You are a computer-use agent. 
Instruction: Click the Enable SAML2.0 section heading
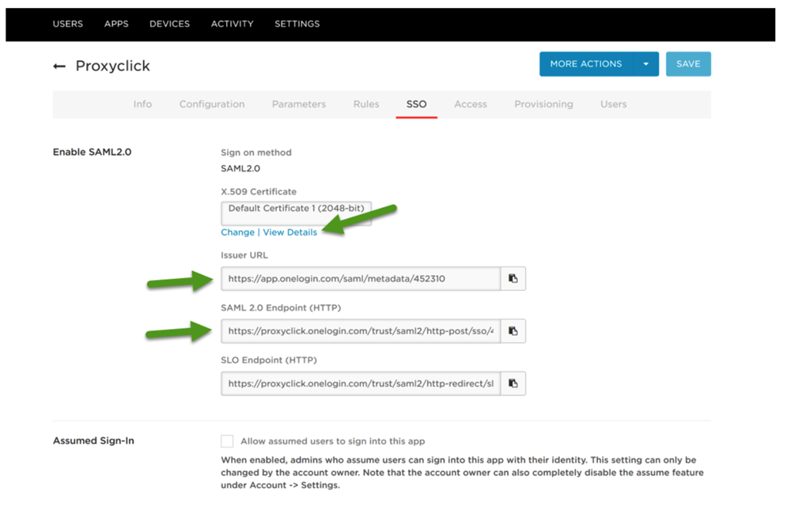(x=93, y=152)
